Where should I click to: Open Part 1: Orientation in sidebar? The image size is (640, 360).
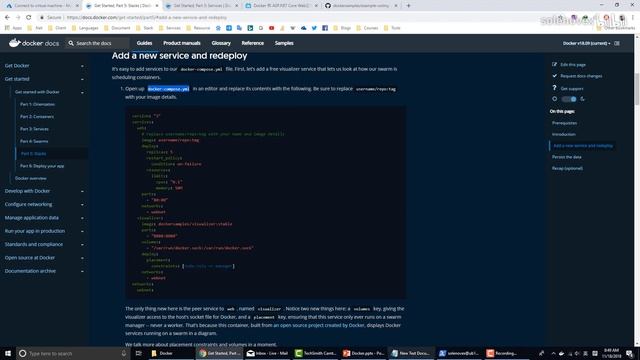(37, 104)
